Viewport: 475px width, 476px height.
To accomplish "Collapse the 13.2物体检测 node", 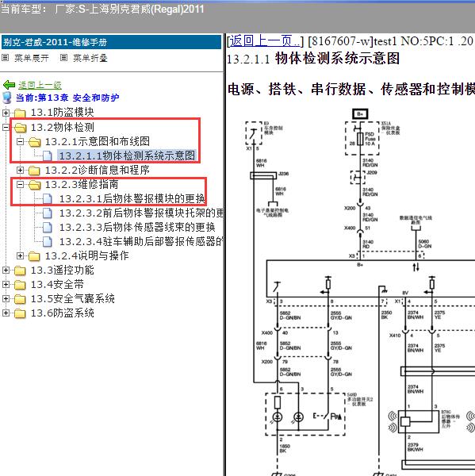I will click(6, 127).
